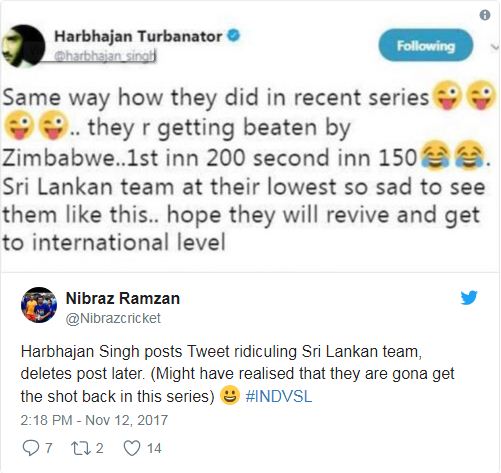Open the #INDVSL hashtag
This screenshot has width=501, height=473.
(x=279, y=396)
